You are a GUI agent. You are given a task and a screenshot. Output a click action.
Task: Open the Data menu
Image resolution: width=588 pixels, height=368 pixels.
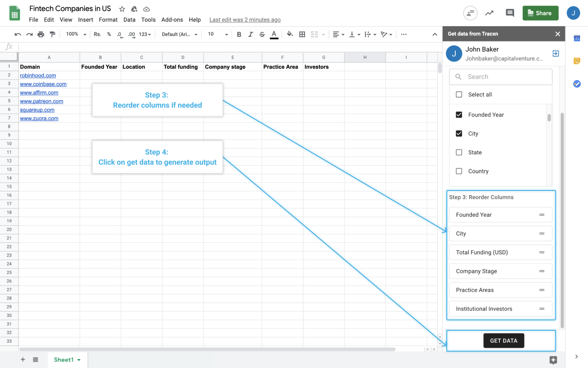click(x=130, y=20)
